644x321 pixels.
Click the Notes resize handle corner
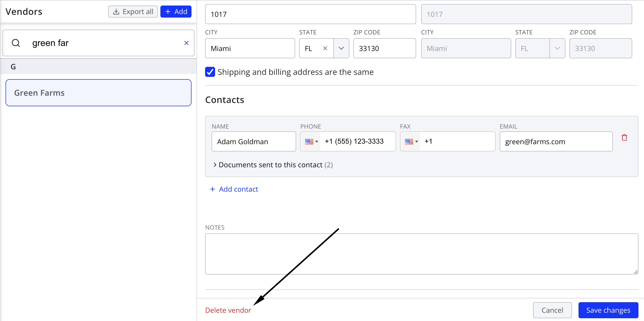point(635,272)
